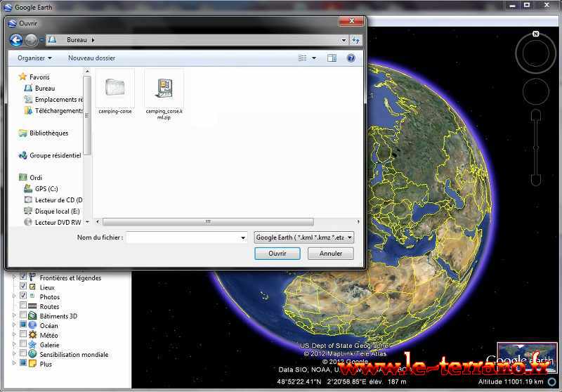562x392 pixels.
Task: Uncheck the Lieux layer
Action: (x=23, y=286)
